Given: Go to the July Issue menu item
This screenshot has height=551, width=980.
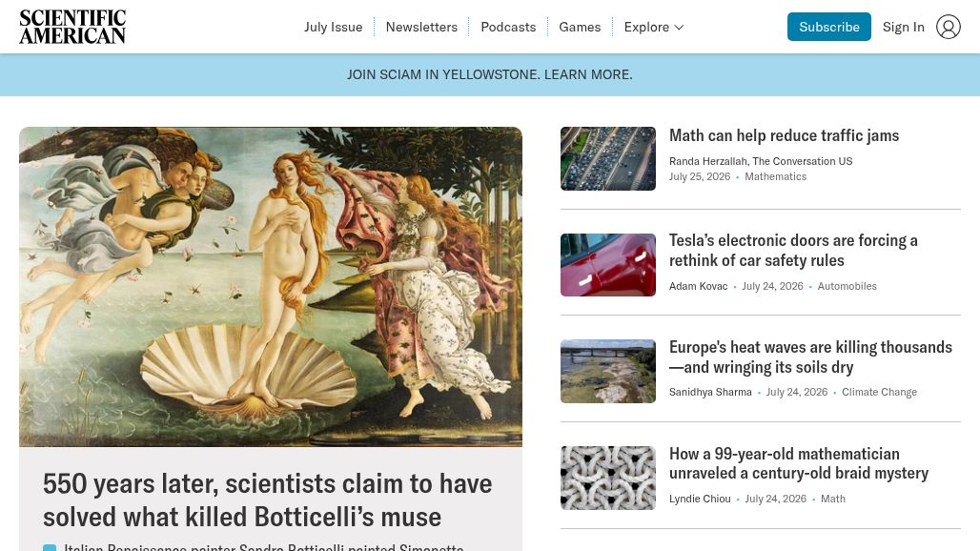Looking at the screenshot, I should point(333,27).
